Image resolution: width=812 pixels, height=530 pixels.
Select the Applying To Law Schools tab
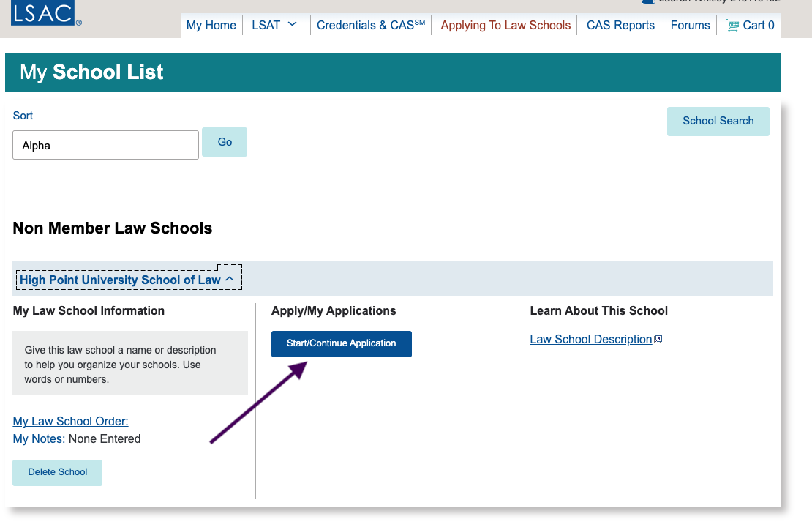tap(505, 25)
